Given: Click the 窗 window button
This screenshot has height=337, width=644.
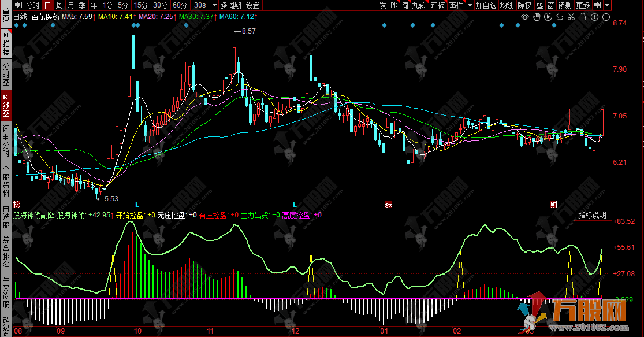Looking at the screenshot, I should pyautogui.click(x=551, y=5).
